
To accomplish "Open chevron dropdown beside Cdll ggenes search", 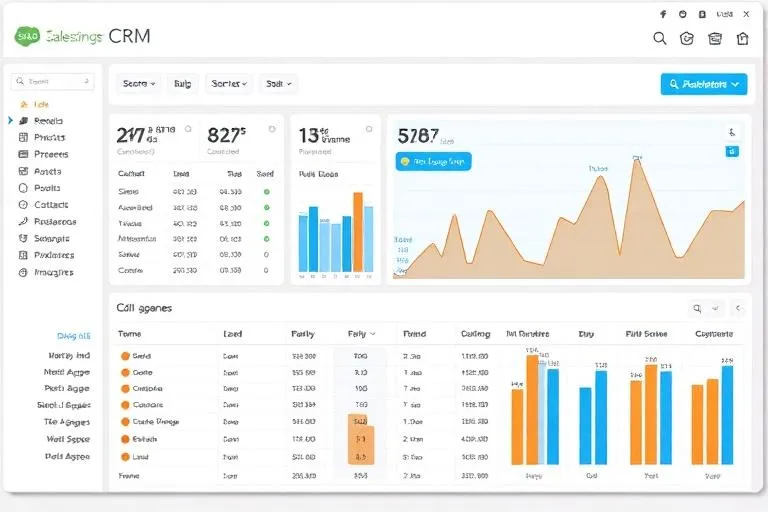I will [715, 308].
